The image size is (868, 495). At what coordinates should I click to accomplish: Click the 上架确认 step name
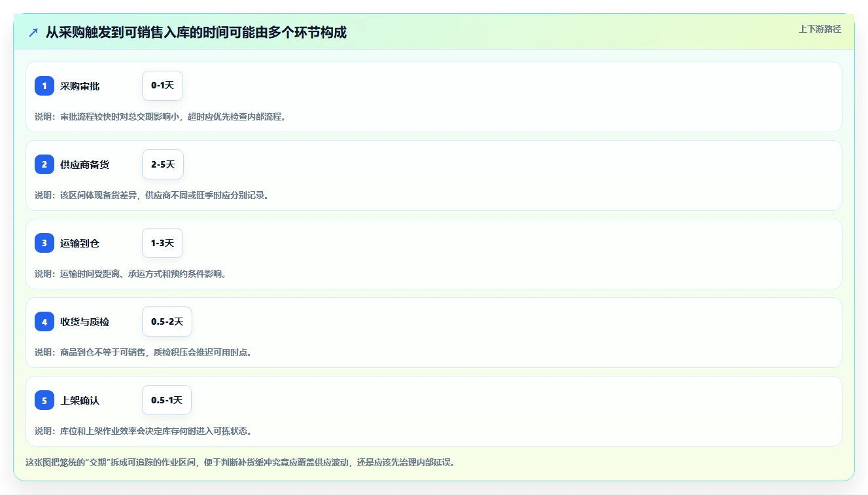point(80,401)
